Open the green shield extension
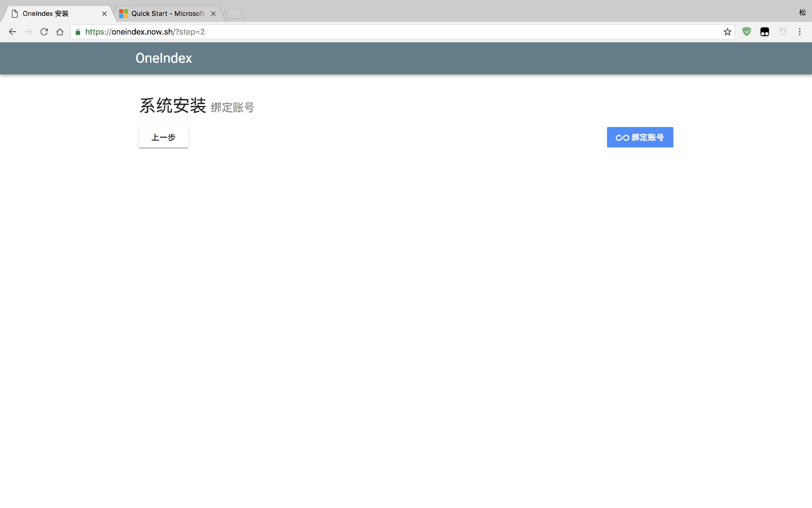The width and height of the screenshot is (812, 508). [x=747, y=32]
